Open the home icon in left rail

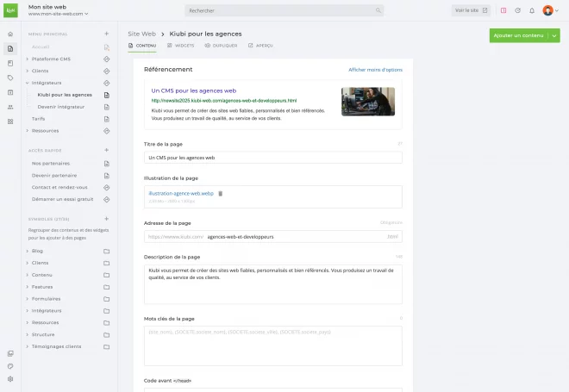[10, 34]
